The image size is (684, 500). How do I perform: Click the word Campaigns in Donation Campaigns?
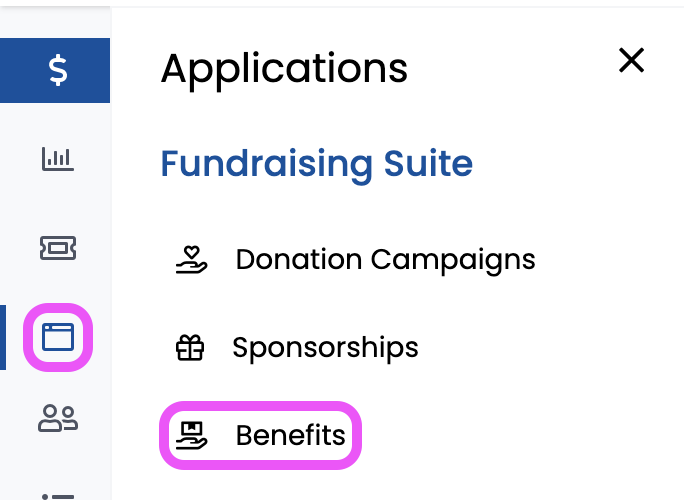453,260
